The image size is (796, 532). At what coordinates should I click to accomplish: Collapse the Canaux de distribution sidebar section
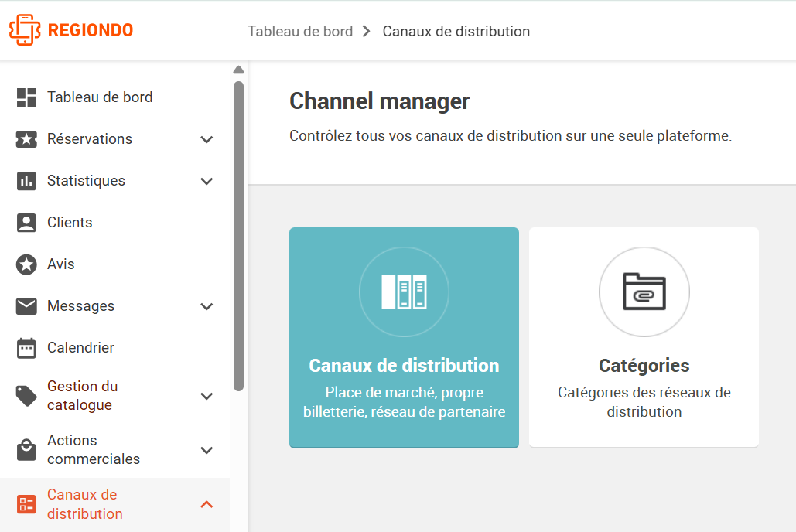point(207,504)
